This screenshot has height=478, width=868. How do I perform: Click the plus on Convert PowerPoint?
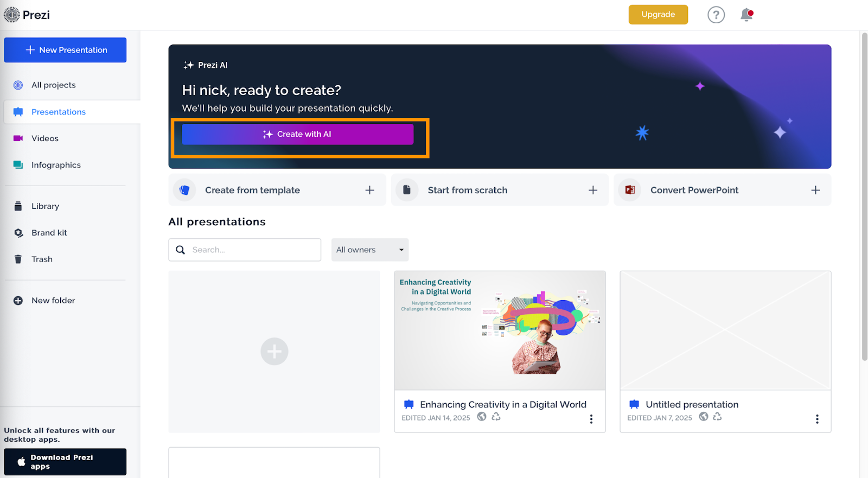815,190
